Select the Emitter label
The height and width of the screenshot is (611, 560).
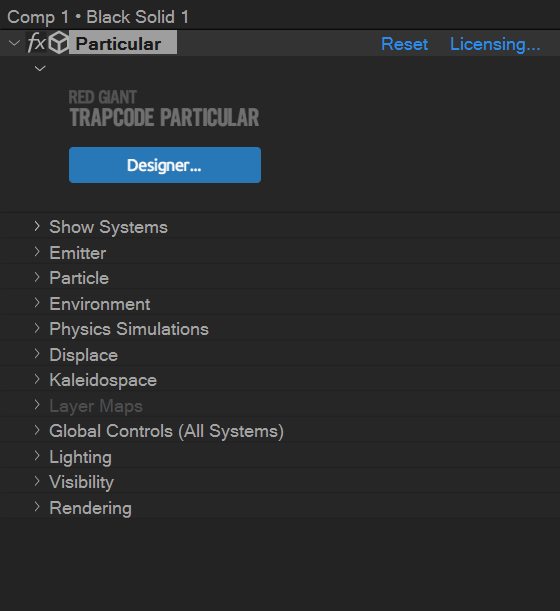(78, 253)
